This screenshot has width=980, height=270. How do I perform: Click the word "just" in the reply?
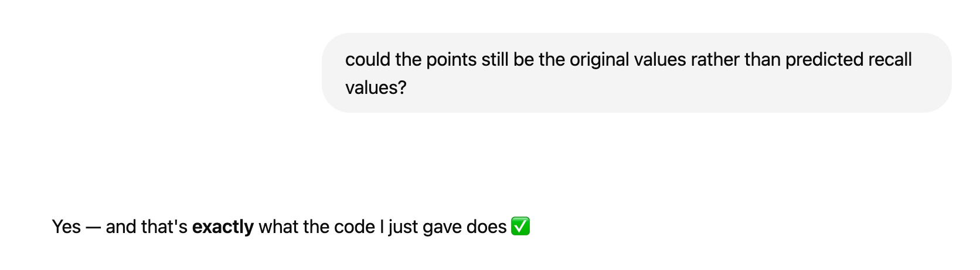[401, 227]
